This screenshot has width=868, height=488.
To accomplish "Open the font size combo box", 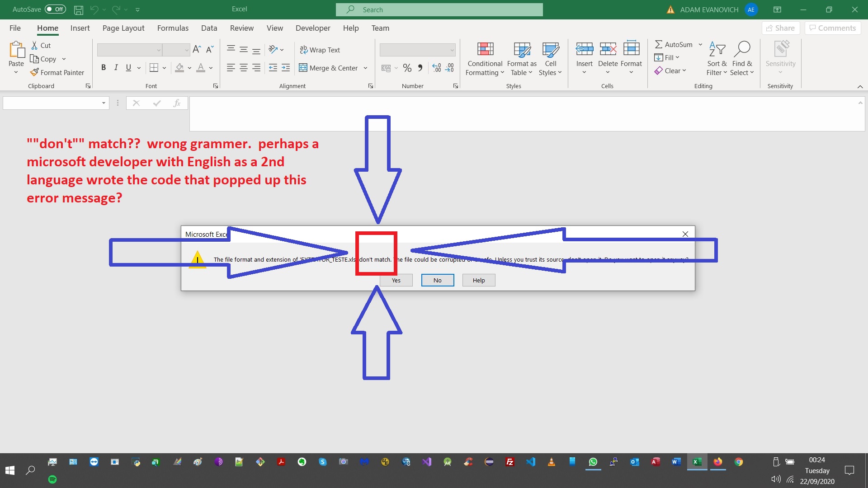I will click(x=176, y=50).
